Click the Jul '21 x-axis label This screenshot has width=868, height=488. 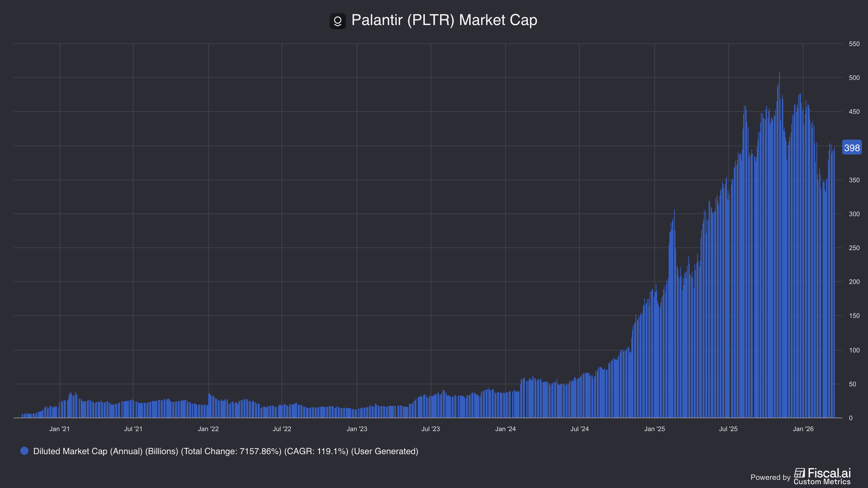133,429
